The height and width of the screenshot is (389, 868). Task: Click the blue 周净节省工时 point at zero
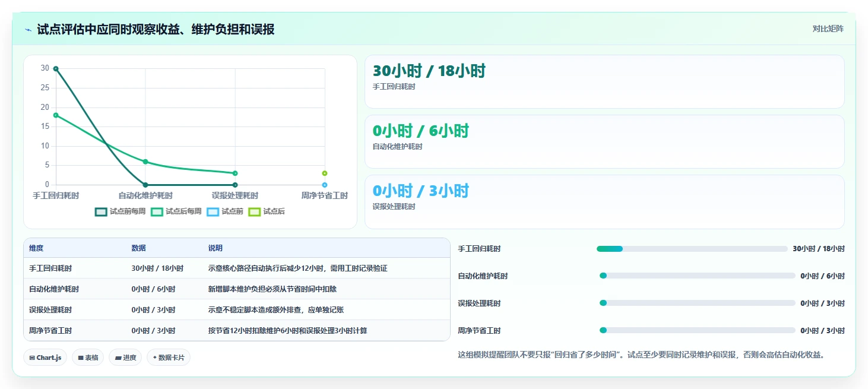tap(325, 185)
